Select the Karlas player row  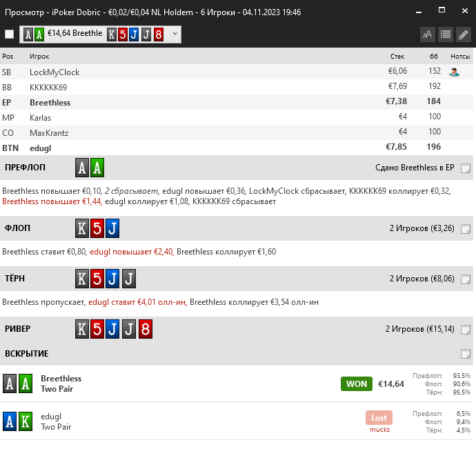coord(237,117)
